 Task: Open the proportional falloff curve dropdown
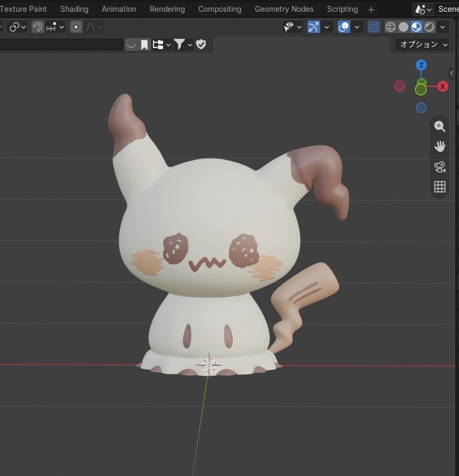point(94,27)
